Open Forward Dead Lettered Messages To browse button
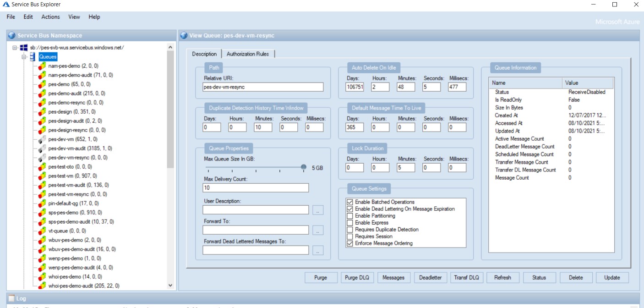Viewport: 644px width, 308px height. pyautogui.click(x=318, y=250)
